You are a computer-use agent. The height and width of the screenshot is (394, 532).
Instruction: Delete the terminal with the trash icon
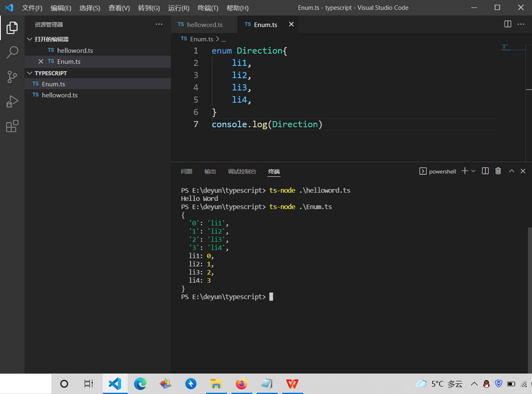click(x=498, y=171)
